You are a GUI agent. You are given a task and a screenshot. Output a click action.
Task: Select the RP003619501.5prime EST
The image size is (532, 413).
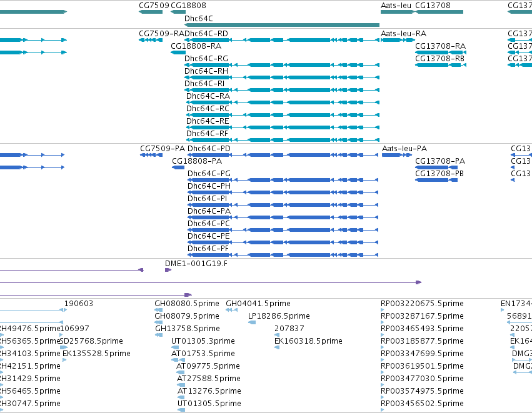(422, 366)
